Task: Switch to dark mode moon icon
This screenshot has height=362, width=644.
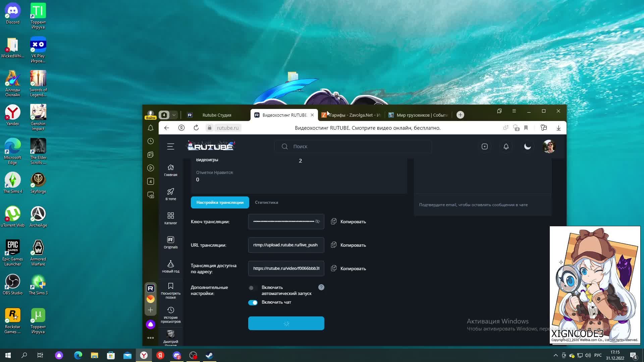Action: 527,146
